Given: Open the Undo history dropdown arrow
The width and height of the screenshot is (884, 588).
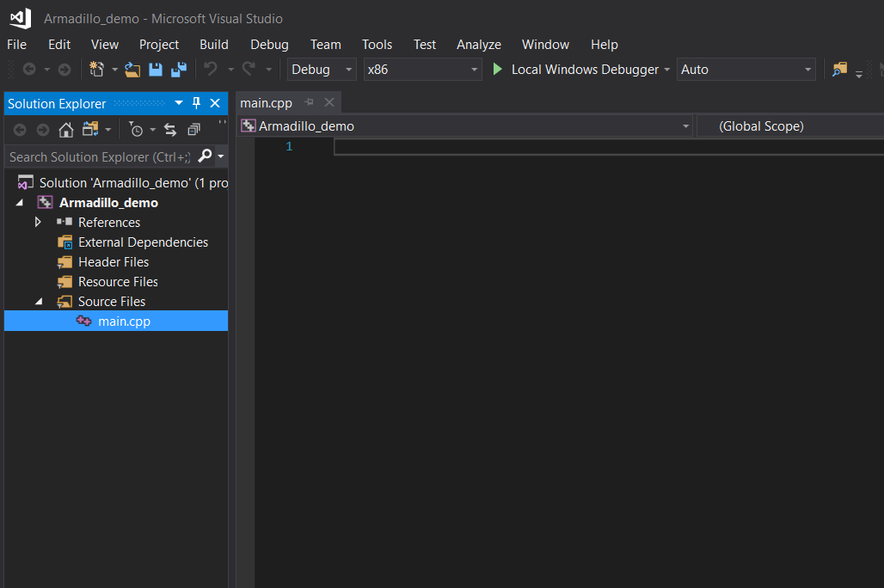Looking at the screenshot, I should pyautogui.click(x=230, y=70).
